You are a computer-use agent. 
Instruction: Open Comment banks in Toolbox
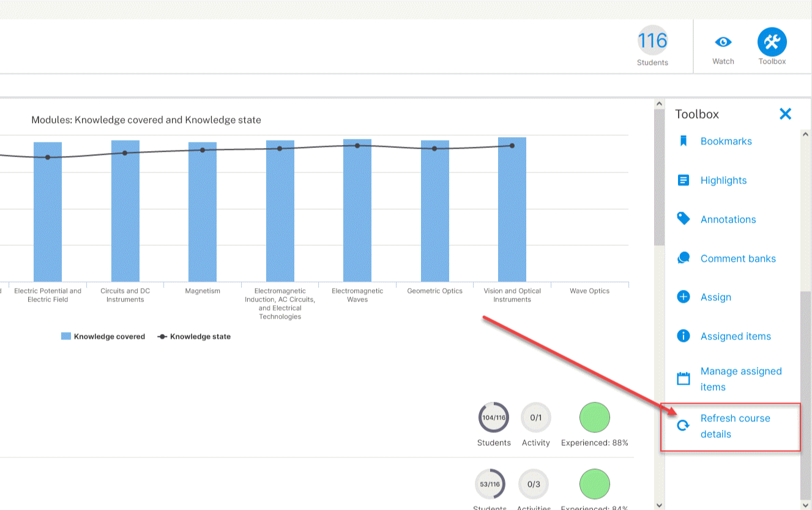click(x=738, y=259)
